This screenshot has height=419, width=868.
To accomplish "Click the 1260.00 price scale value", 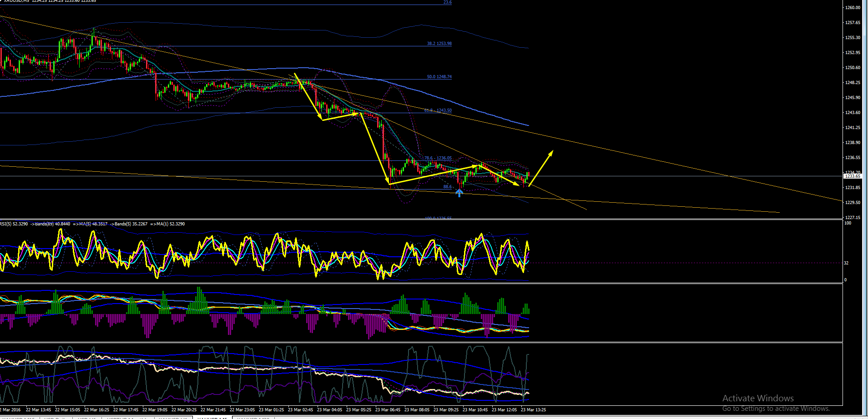I will (853, 7).
